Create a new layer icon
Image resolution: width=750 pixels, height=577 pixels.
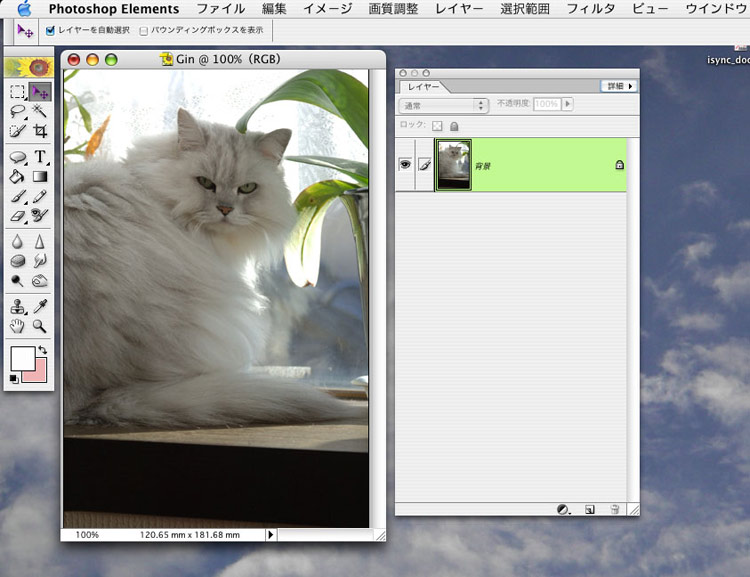pyautogui.click(x=590, y=510)
